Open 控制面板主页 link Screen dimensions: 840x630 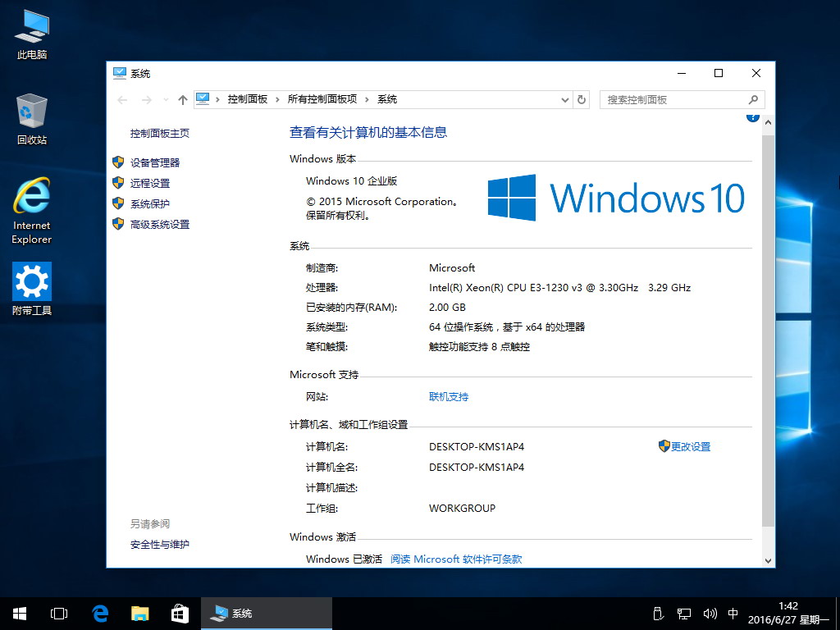(160, 134)
